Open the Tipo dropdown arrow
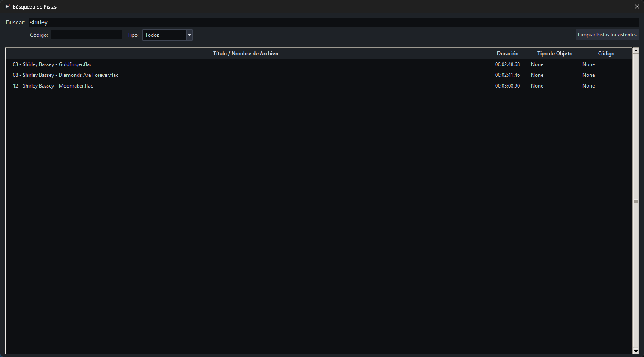Screen dimensions: 644x357 (x=189, y=35)
